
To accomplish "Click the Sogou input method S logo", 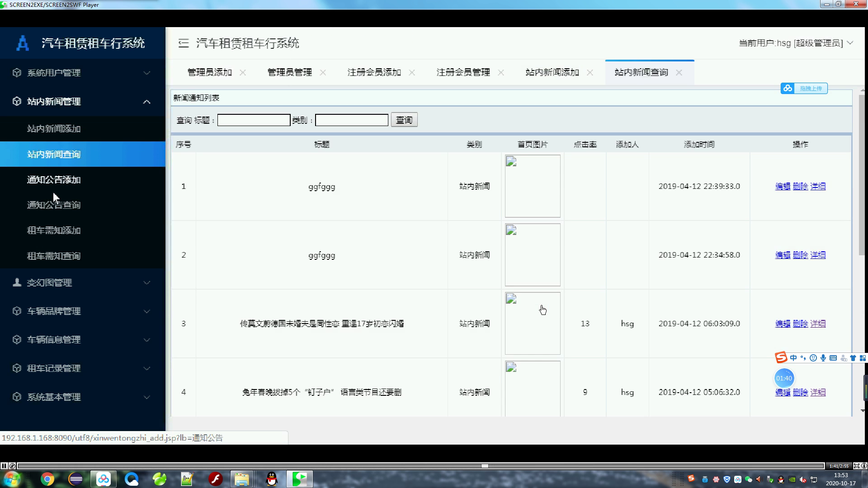I will [781, 358].
